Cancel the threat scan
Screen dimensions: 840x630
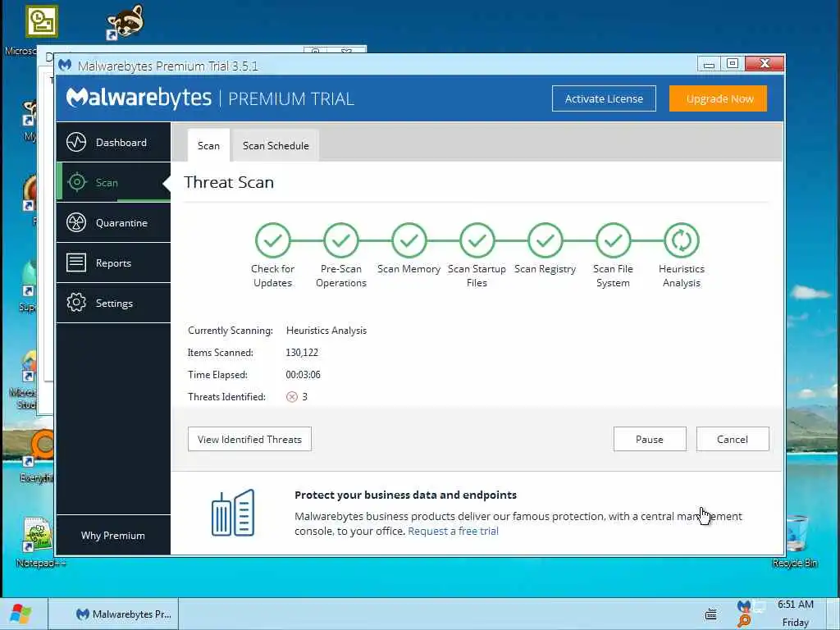[x=733, y=439]
